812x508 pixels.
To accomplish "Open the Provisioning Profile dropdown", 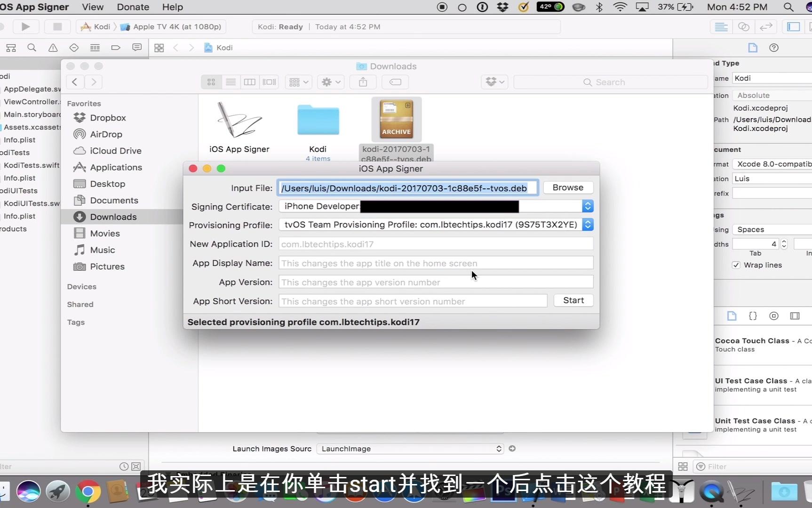I will click(x=436, y=225).
